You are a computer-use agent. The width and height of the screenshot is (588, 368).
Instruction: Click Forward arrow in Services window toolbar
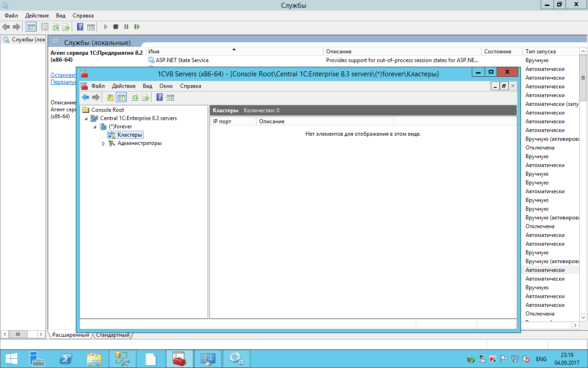point(17,27)
